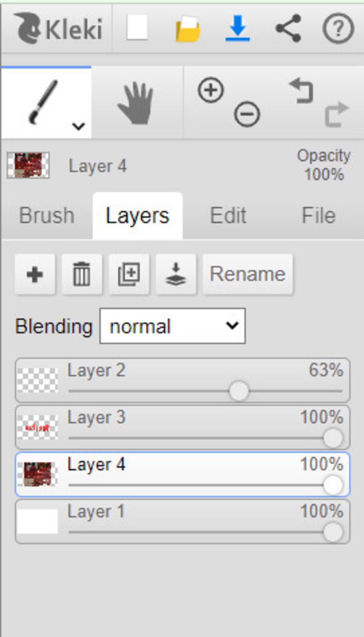
Task: Duplicate the layer with the duplicate icon
Action: (129, 274)
